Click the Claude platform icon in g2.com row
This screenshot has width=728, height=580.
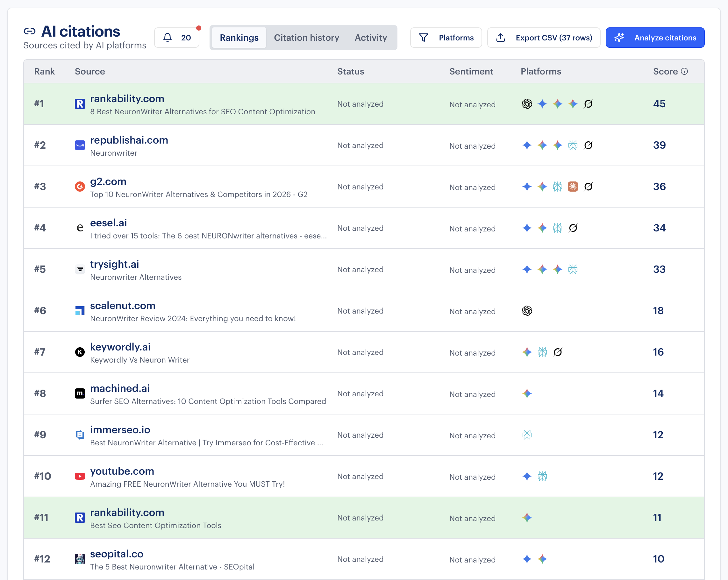point(573,186)
